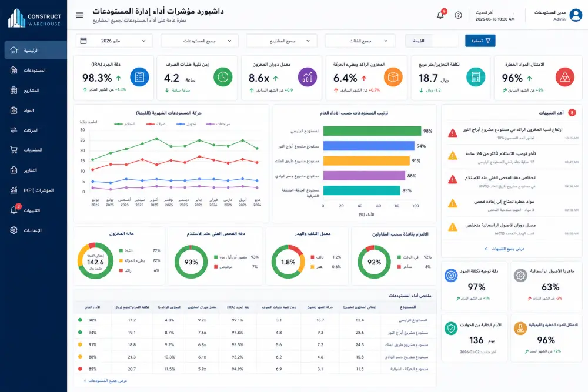Open المواد sidebar item
This screenshot has width=588, height=392.
click(36, 110)
